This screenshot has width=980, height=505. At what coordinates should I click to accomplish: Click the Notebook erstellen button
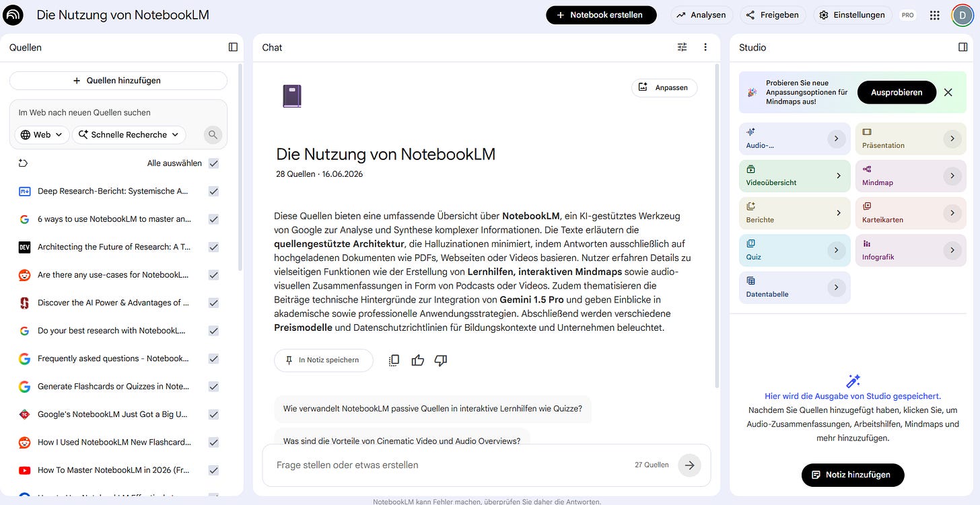[601, 15]
